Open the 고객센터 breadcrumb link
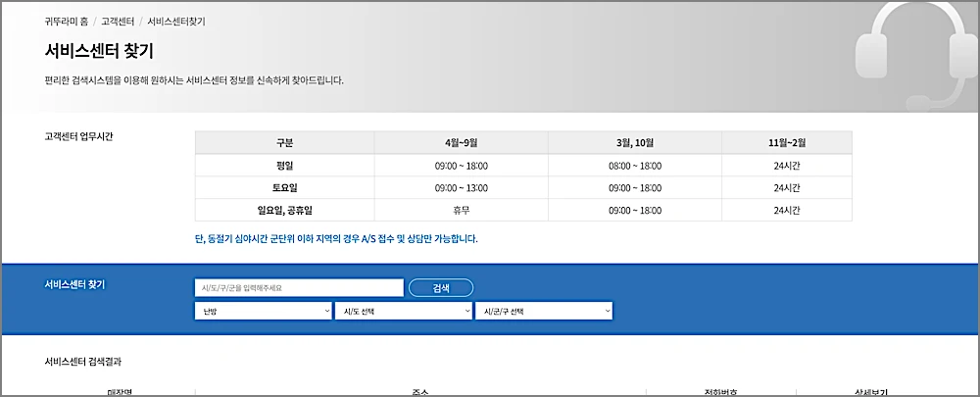 [118, 22]
